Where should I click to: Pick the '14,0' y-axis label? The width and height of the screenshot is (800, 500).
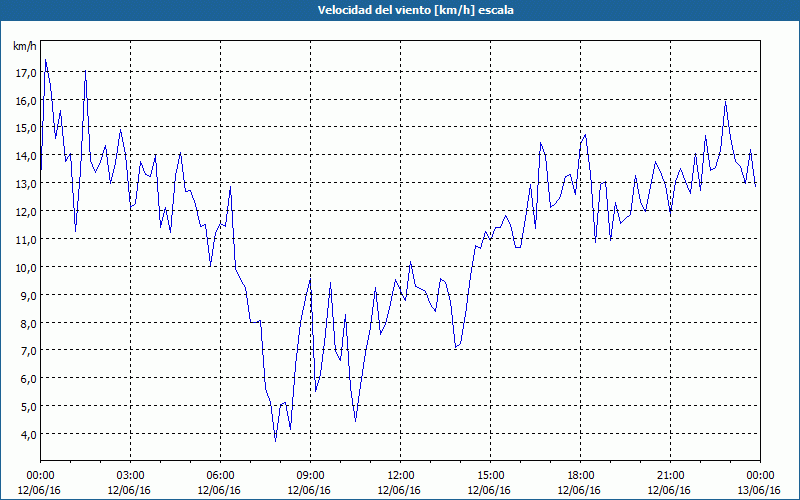pos(26,156)
